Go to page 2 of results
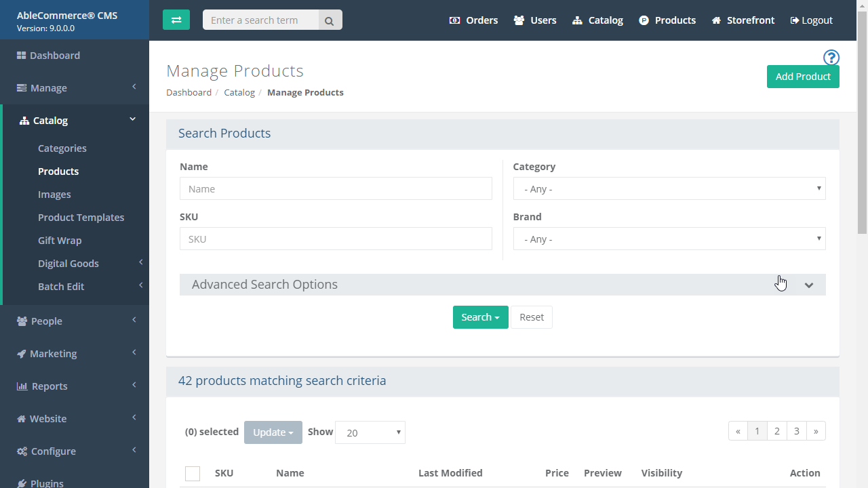The image size is (868, 488). tap(777, 431)
